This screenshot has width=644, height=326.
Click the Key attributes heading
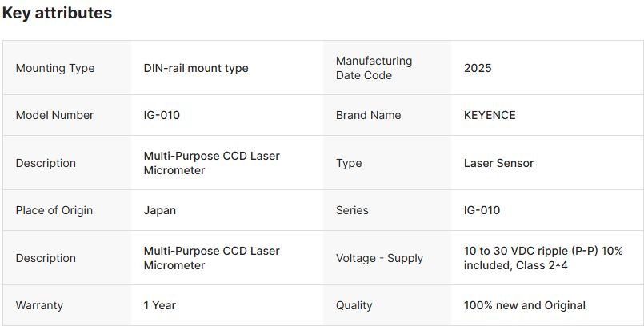click(57, 14)
